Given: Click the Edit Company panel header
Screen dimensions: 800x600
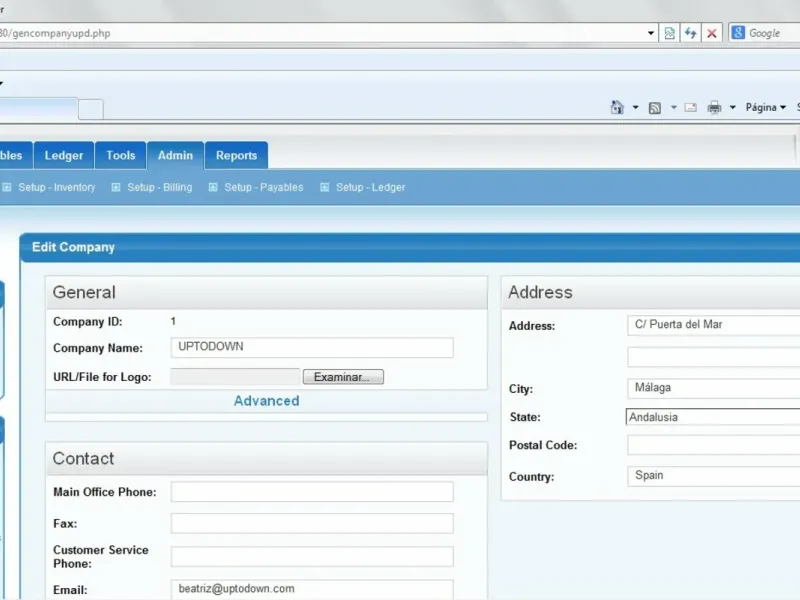Looking at the screenshot, I should [410, 247].
